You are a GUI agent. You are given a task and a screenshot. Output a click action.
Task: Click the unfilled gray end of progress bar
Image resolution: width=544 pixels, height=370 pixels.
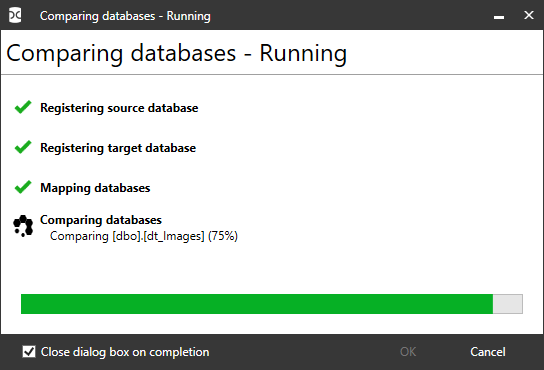508,304
